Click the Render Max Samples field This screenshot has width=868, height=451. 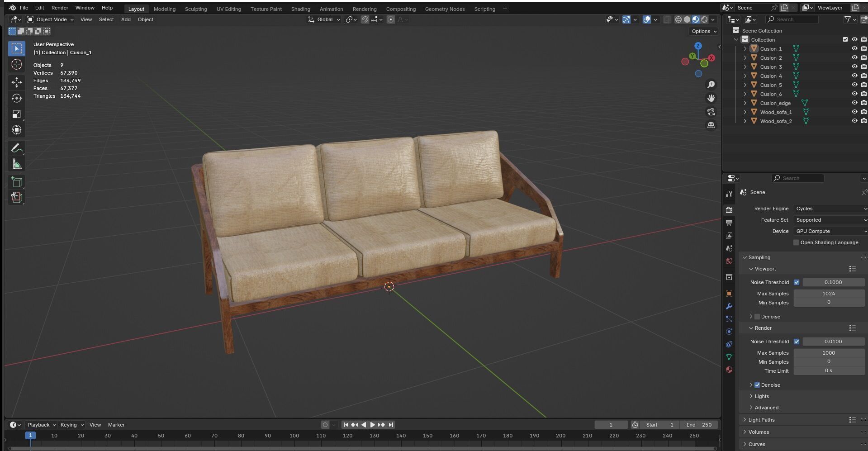tap(829, 353)
